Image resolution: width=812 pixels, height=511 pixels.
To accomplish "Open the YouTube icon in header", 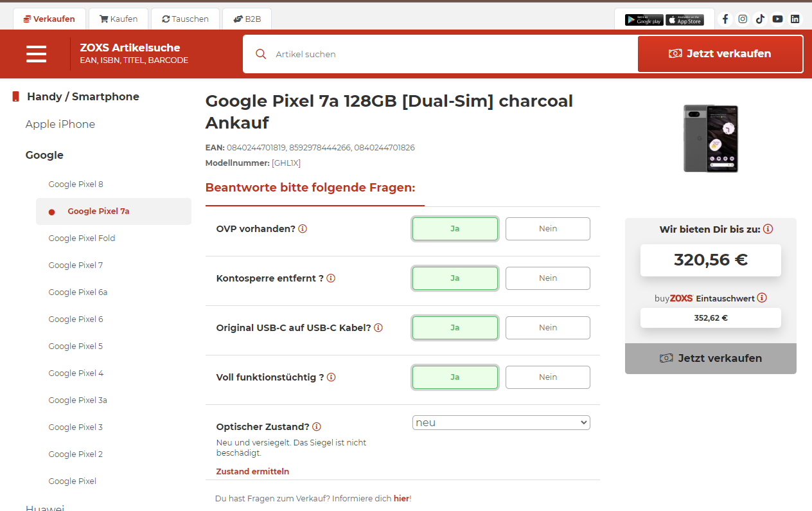I will tap(777, 19).
